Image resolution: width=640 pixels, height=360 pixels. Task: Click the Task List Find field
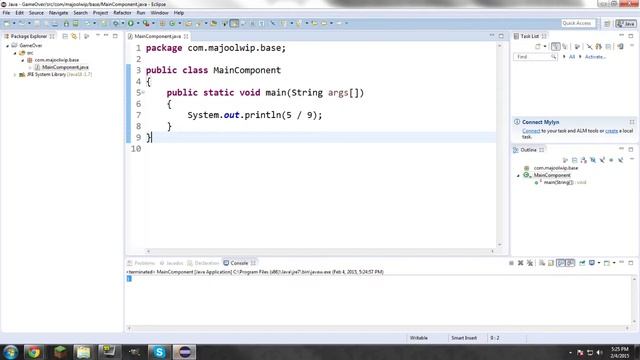point(535,57)
